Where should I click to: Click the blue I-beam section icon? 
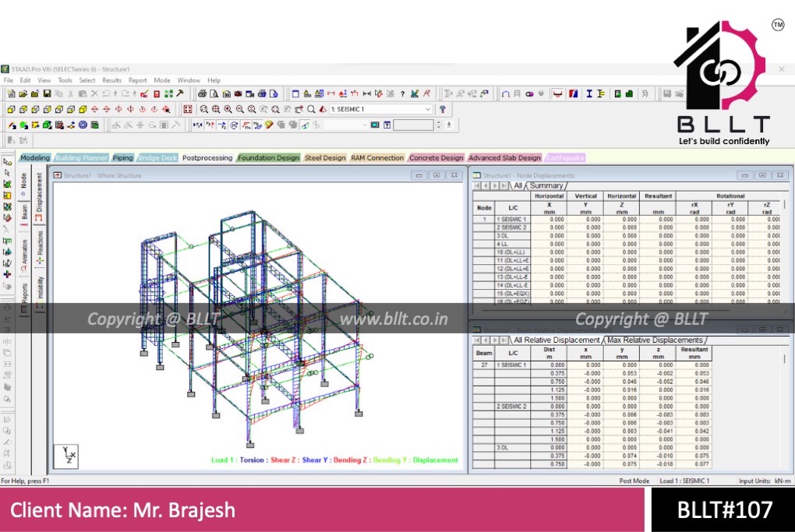point(589,93)
